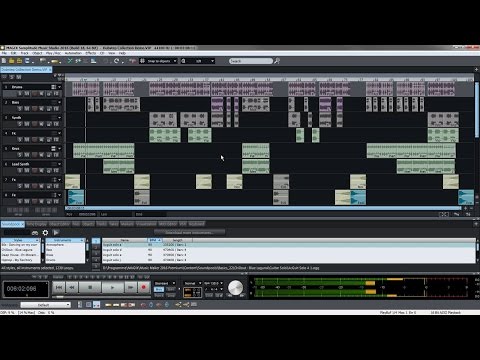Open the Workspace Default dropdown
Screen dimensions: 480x360
46,305
